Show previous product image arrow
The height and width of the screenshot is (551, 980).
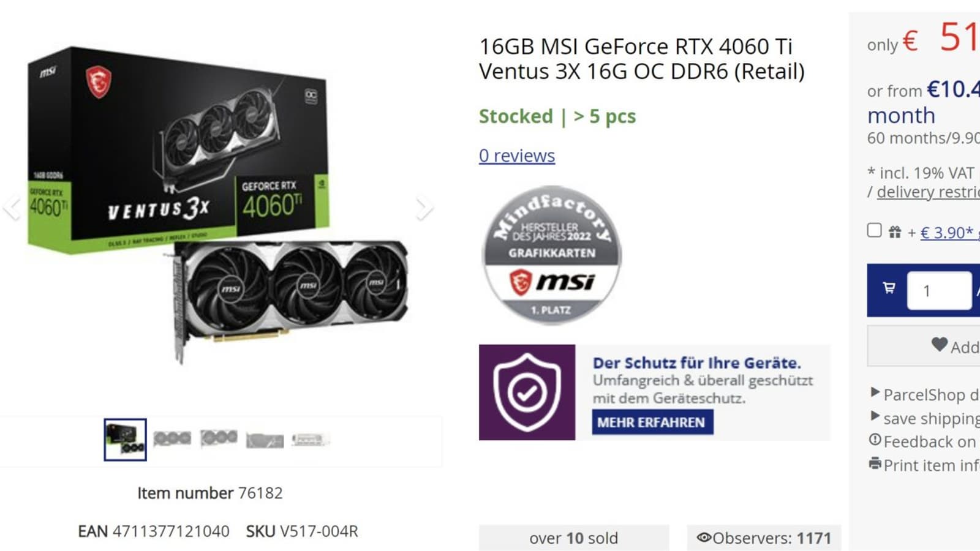[x=11, y=208]
